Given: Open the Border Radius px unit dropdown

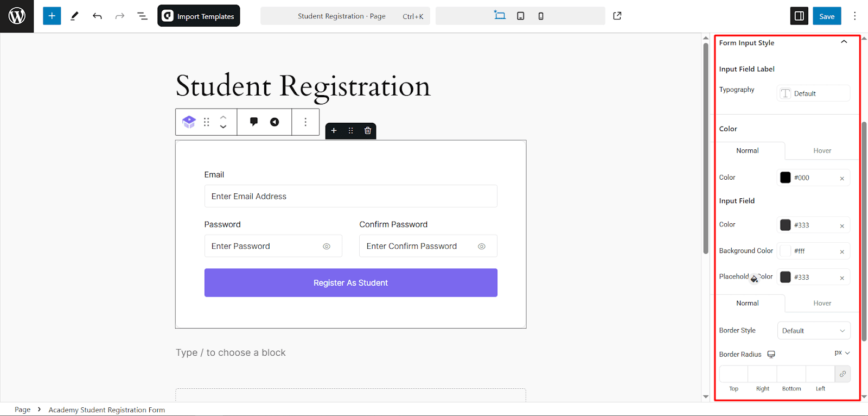Looking at the screenshot, I should click(x=842, y=353).
